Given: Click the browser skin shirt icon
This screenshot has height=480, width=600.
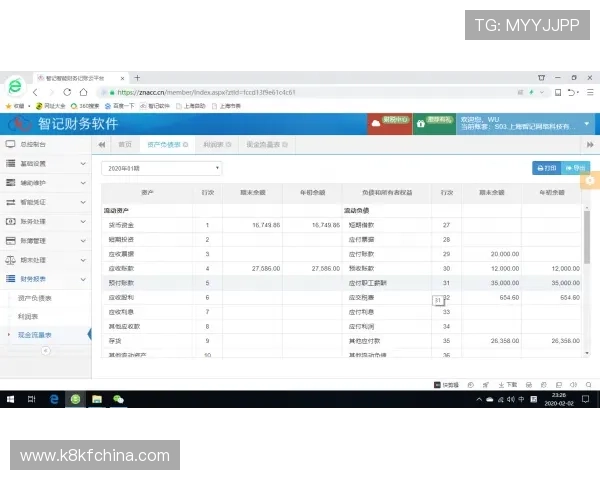Looking at the screenshot, I should (x=541, y=78).
